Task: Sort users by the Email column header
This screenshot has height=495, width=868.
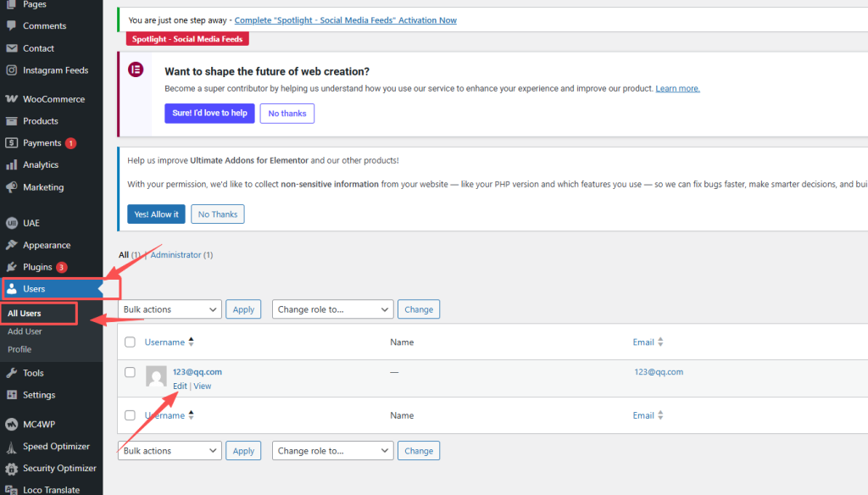Action: click(x=643, y=342)
